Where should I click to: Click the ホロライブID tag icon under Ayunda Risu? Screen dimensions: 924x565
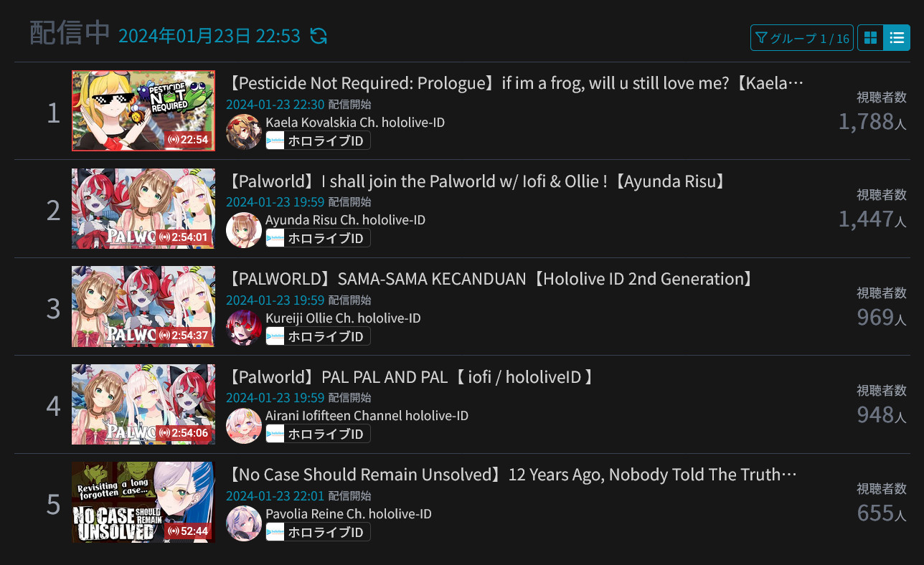[x=275, y=238]
